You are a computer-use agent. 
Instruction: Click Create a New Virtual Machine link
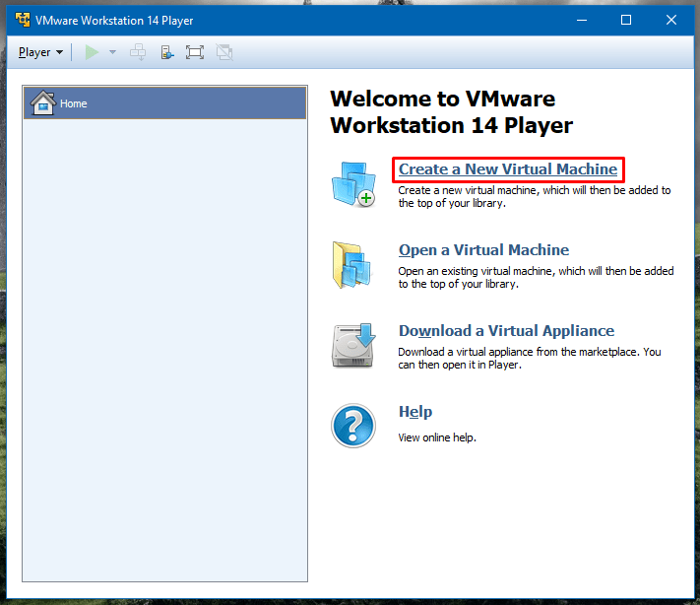pyautogui.click(x=508, y=169)
